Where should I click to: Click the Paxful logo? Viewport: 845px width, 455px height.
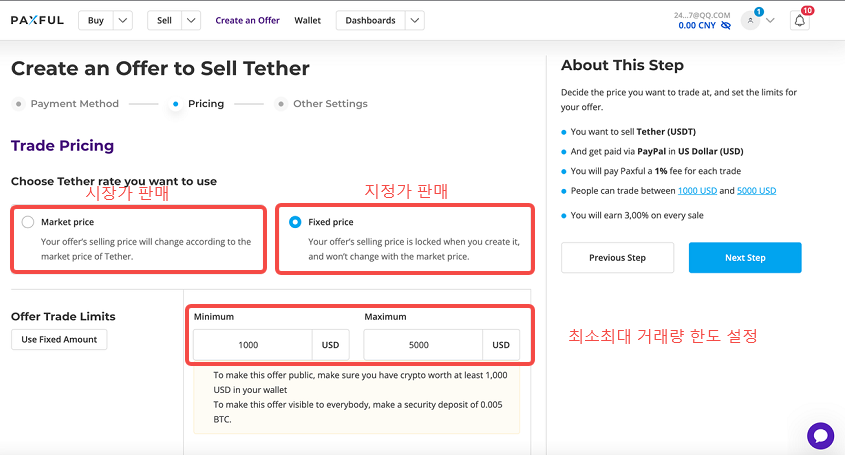click(37, 20)
